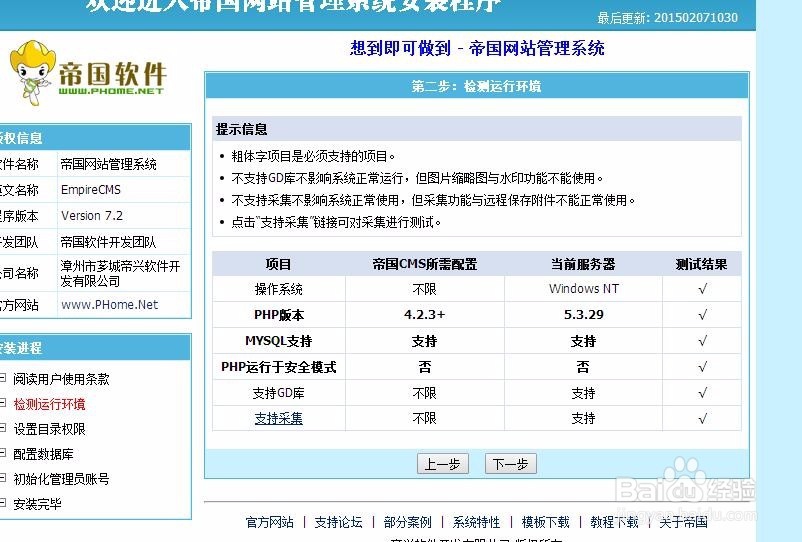Click the 不支持GD库 hint line
This screenshot has width=802, height=542.
coord(417,178)
